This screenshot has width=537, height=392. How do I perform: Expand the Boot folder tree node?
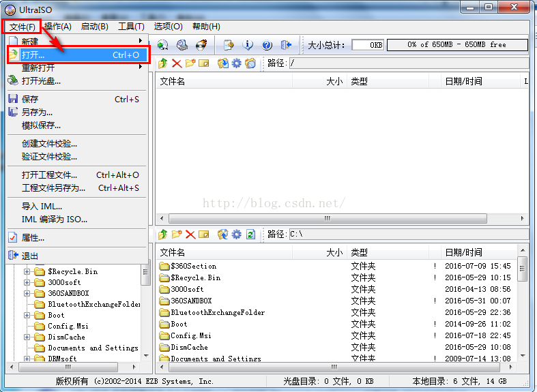click(27, 316)
